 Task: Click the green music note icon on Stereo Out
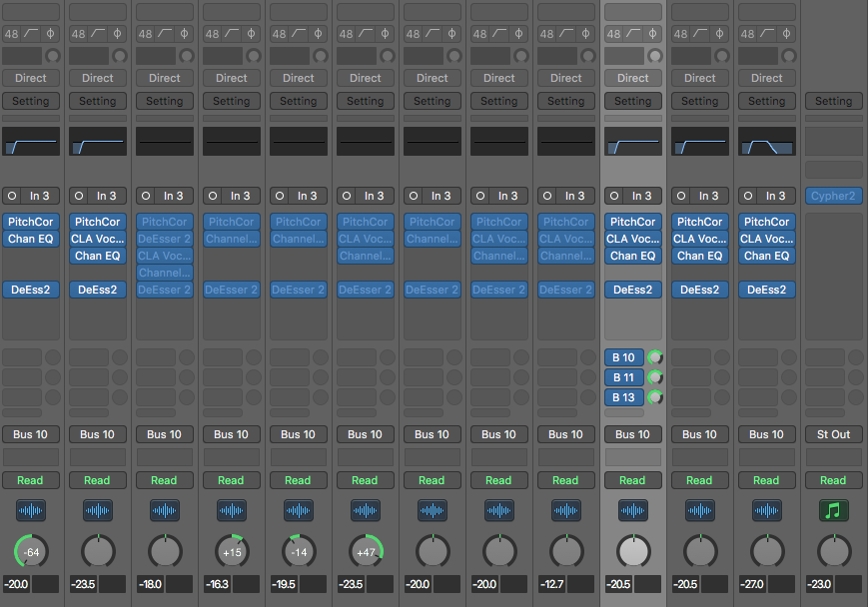pos(833,510)
